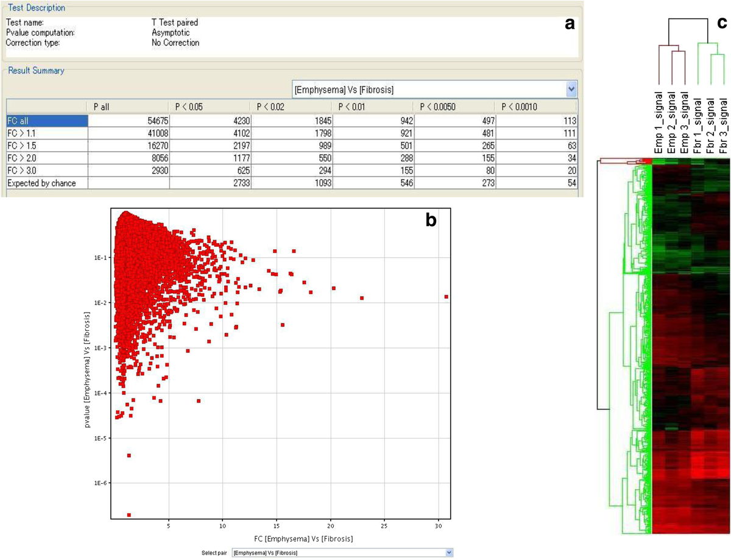Screen dimensions: 731x560
Task: Click the Test Description panel title
Action: (36, 8)
